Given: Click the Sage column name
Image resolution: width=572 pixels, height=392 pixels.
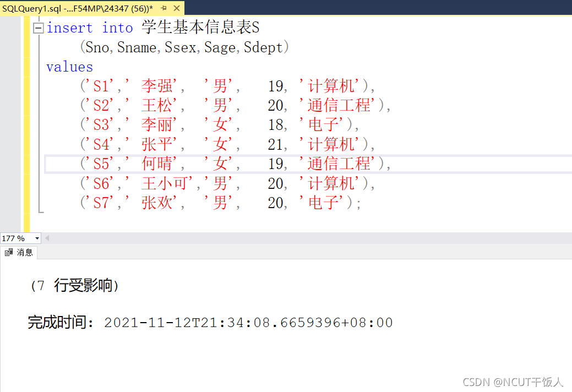Looking at the screenshot, I should tap(220, 47).
